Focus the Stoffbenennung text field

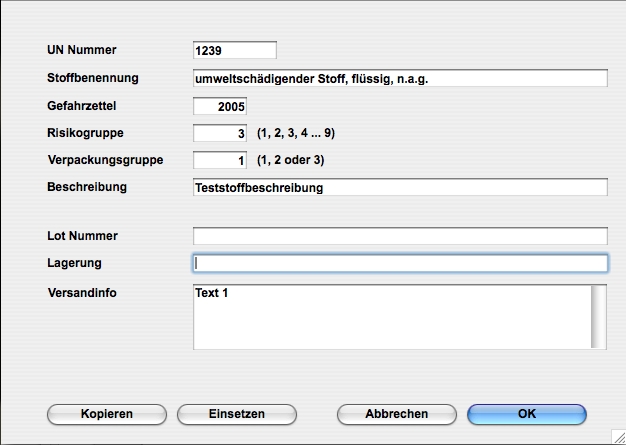pos(400,78)
